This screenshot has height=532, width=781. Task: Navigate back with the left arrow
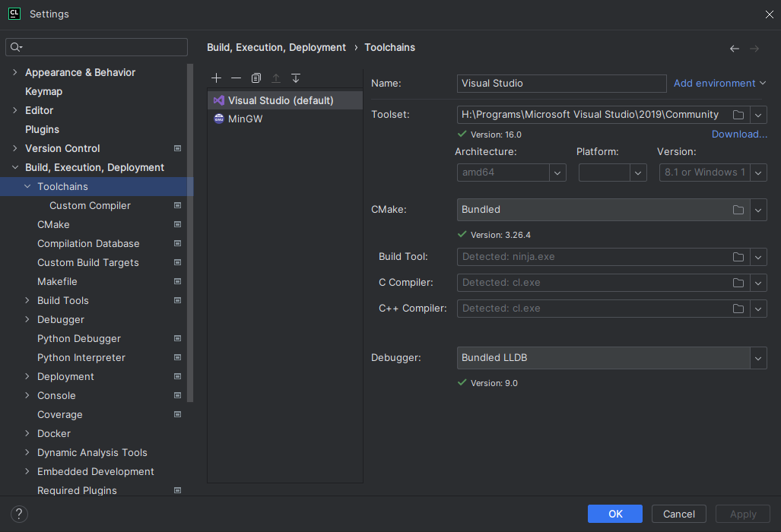734,48
